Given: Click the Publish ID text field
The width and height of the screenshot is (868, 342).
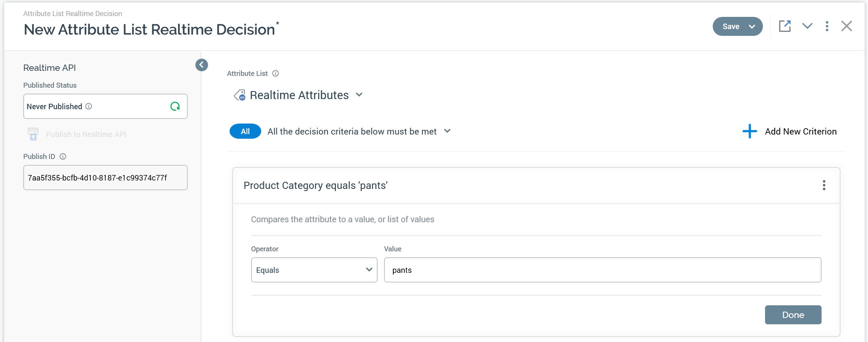Looking at the screenshot, I should click(105, 178).
